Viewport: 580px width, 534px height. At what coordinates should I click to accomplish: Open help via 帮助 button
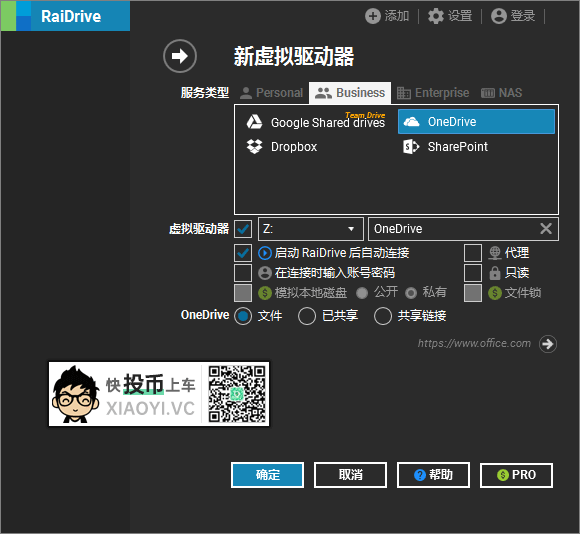pyautogui.click(x=433, y=475)
